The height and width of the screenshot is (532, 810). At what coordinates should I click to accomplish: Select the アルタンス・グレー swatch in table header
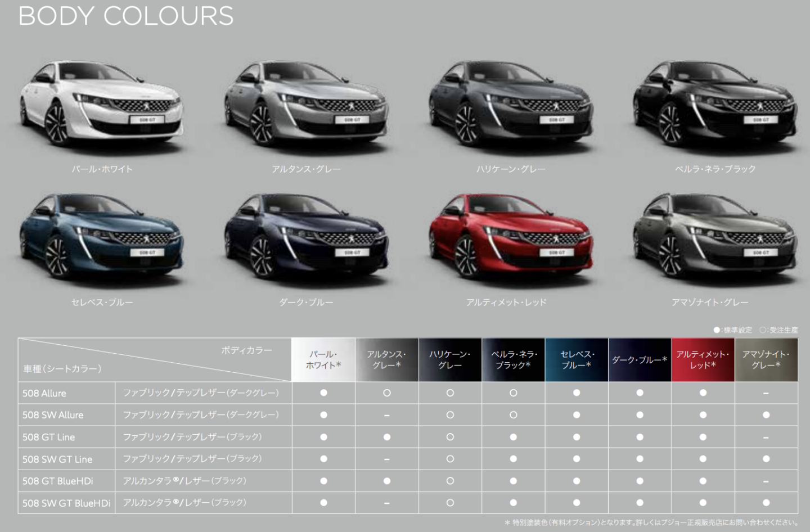pos(386,360)
